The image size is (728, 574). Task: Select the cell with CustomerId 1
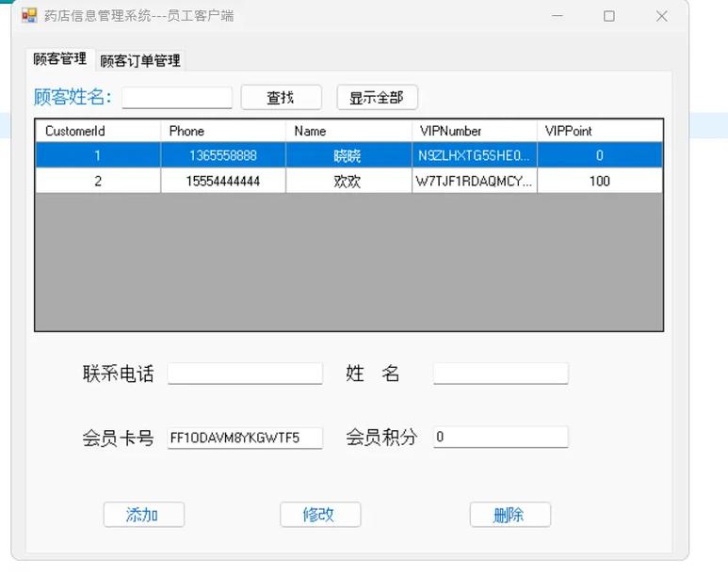(98, 155)
